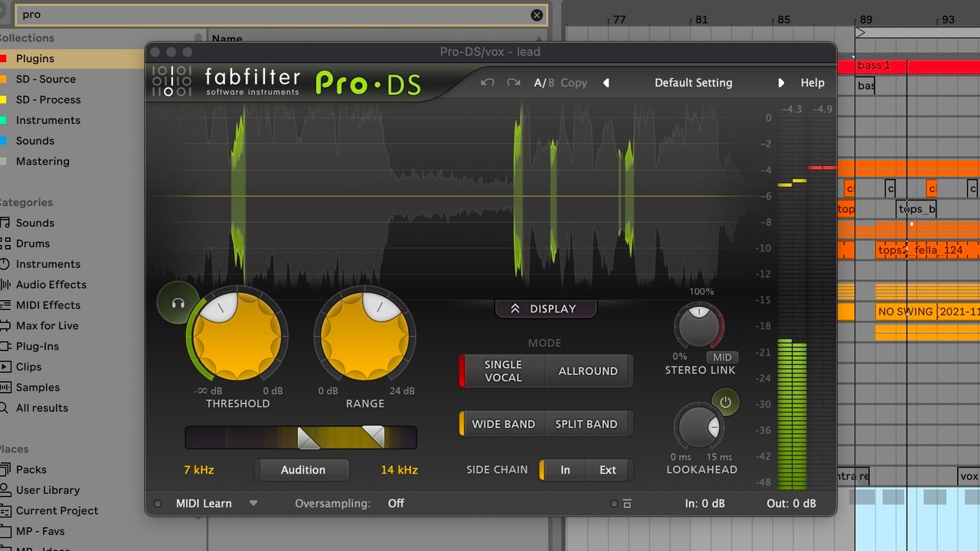Toggle the Lookahead power button
The width and height of the screenshot is (980, 551).
(725, 403)
